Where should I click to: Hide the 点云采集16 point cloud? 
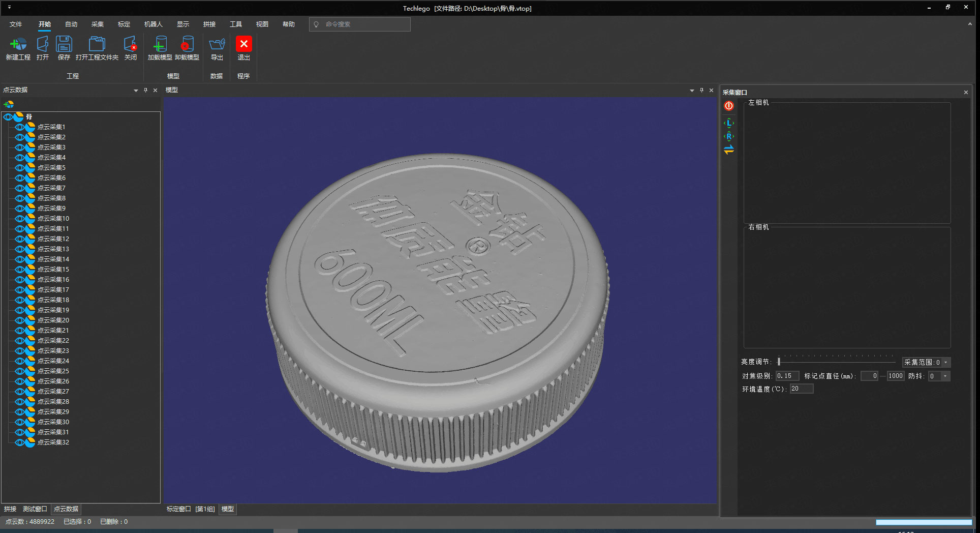(x=19, y=280)
